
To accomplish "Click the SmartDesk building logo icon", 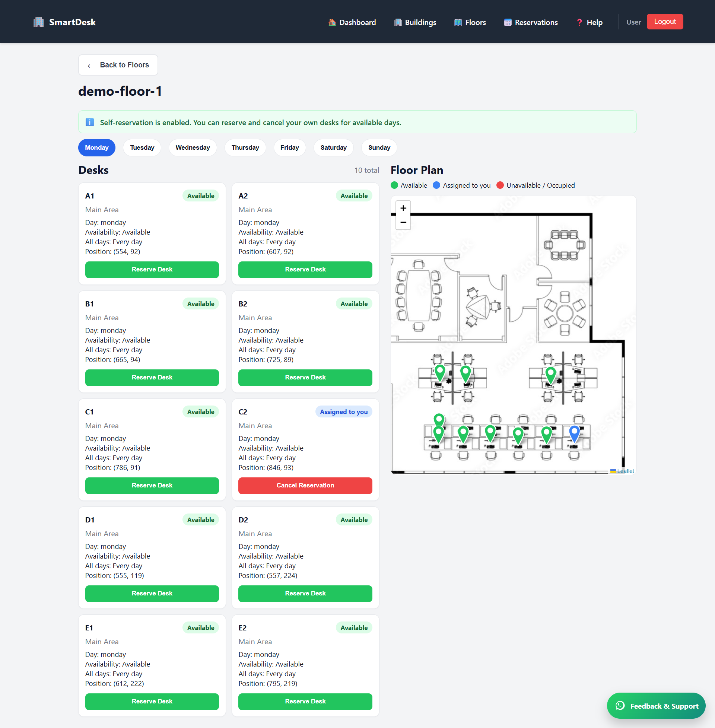I will (38, 22).
